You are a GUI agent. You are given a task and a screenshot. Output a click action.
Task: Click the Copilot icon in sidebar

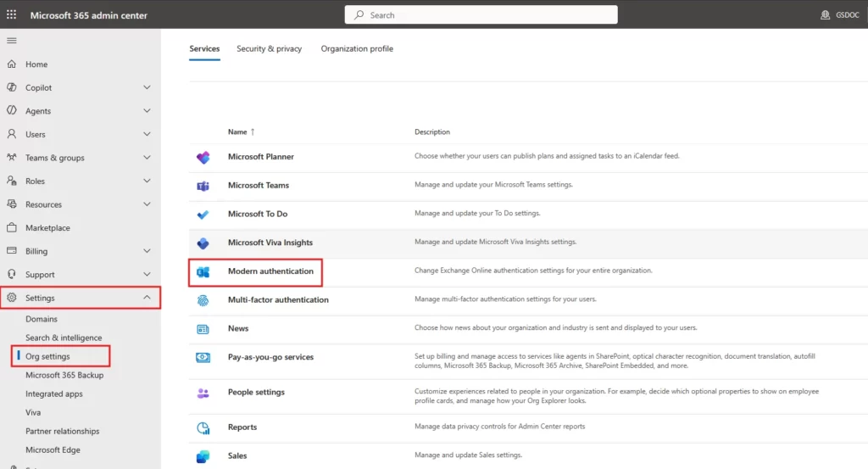point(12,87)
